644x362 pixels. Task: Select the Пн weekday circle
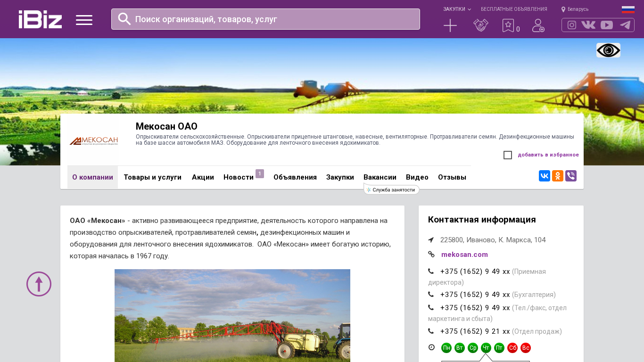[446, 348]
